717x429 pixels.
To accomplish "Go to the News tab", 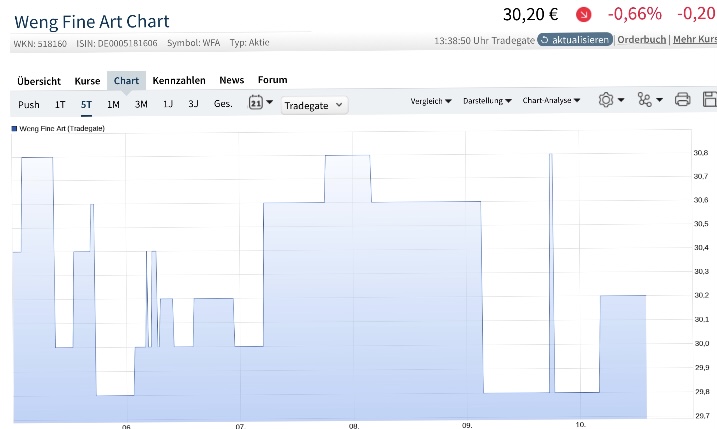I will (x=232, y=80).
